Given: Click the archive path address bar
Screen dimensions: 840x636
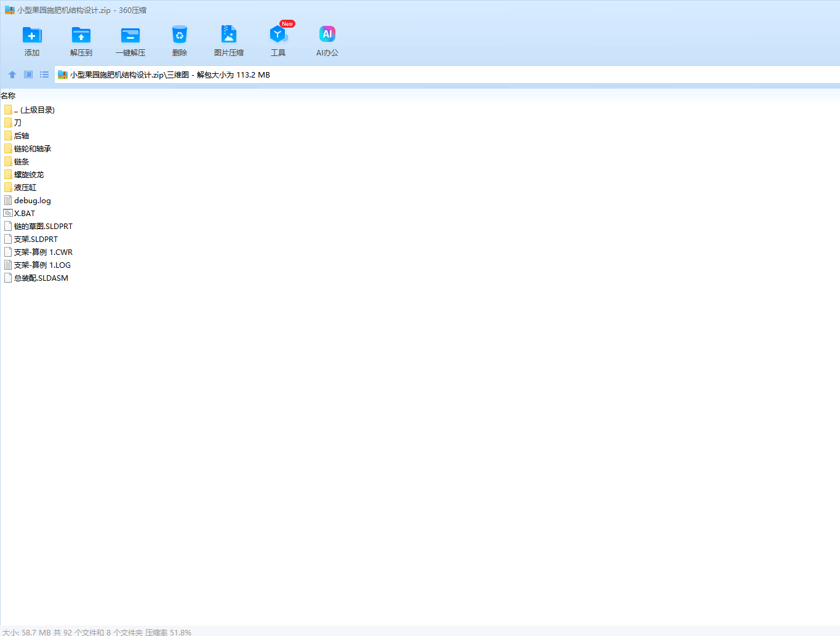Looking at the screenshot, I should click(x=447, y=75).
